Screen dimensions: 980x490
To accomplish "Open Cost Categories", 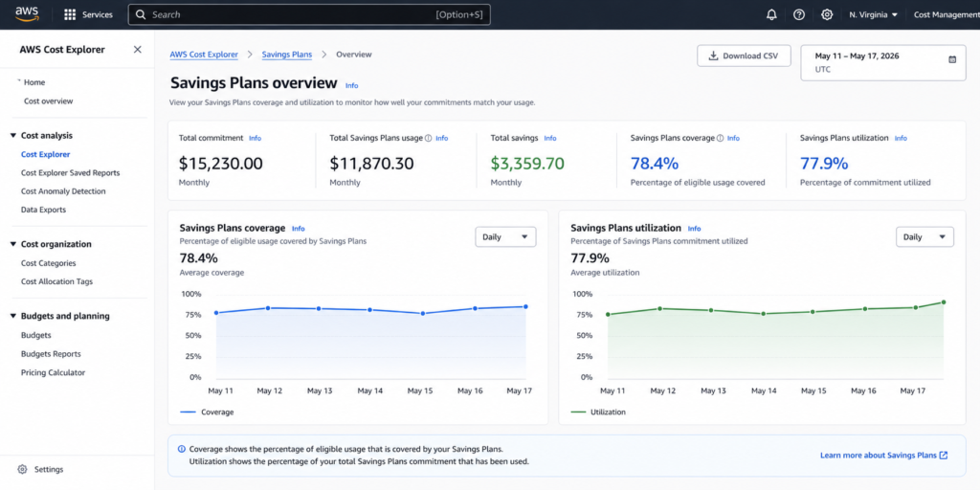I will click(48, 263).
